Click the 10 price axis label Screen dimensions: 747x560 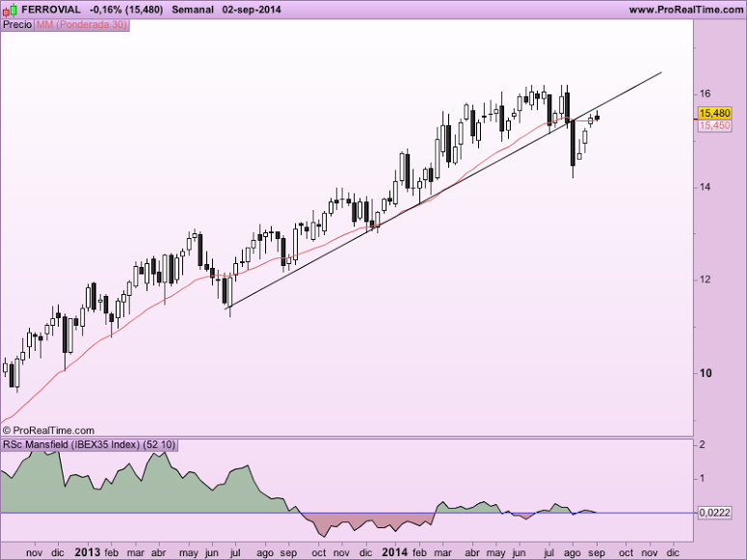coord(706,373)
